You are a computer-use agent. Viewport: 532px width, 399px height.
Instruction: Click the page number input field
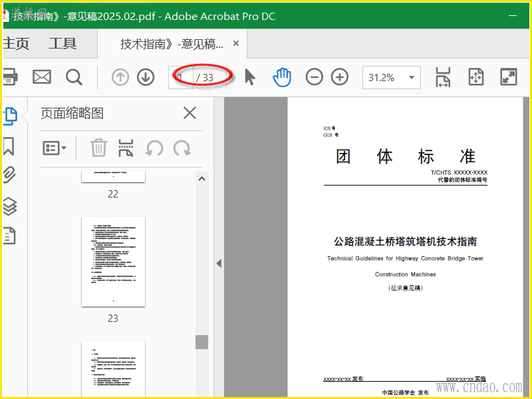coord(181,78)
